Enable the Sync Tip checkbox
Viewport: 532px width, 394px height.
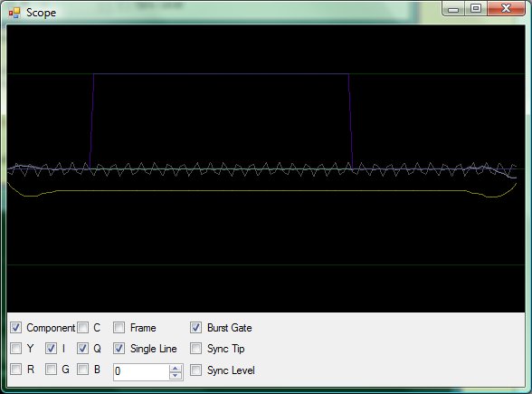pos(195,349)
